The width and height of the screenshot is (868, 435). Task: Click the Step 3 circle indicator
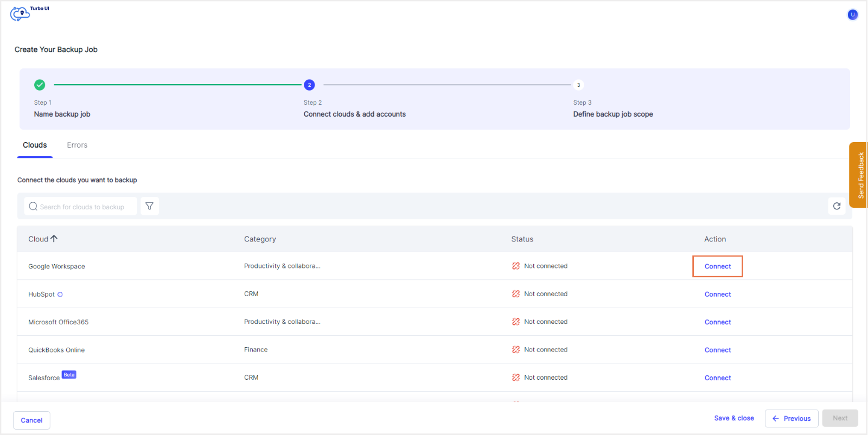579,85
